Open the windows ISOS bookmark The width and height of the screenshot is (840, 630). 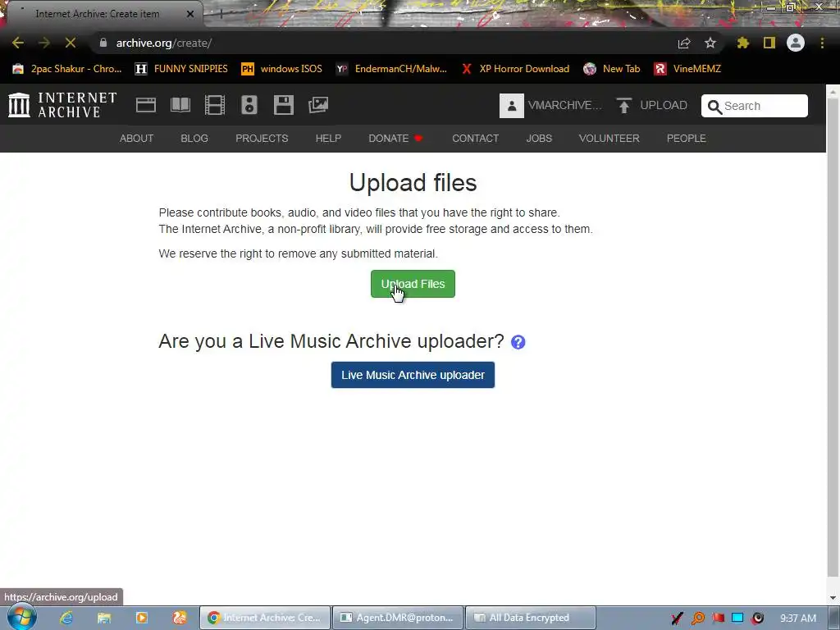282,69
